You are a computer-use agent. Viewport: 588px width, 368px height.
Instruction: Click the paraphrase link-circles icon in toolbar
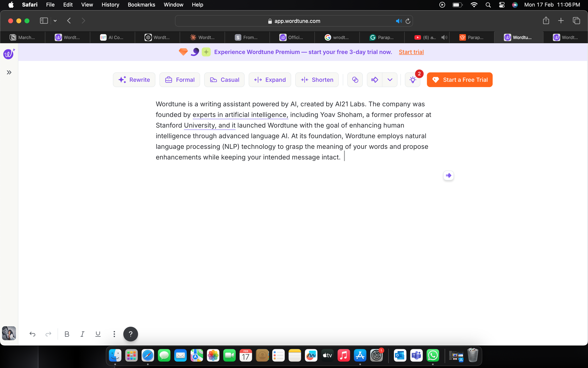(355, 80)
